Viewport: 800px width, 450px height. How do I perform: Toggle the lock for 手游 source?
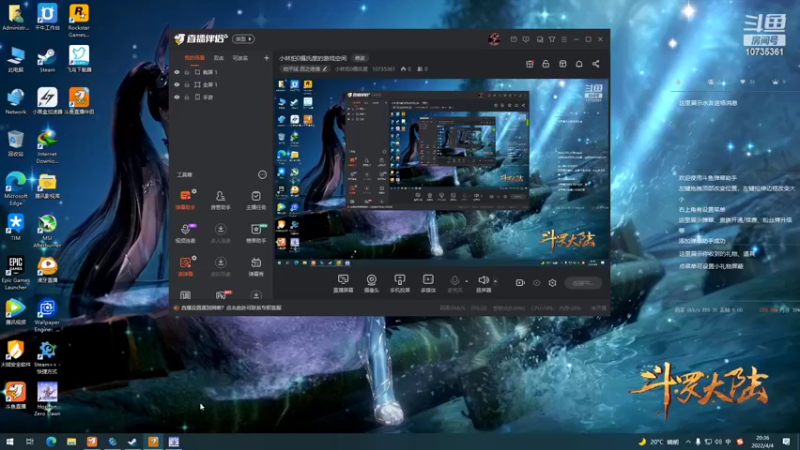[x=187, y=97]
